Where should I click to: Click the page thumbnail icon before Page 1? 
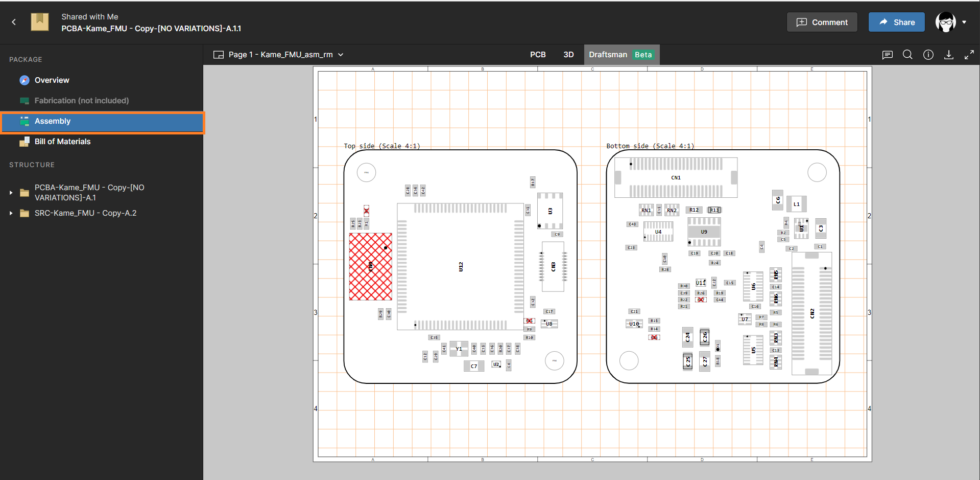218,54
